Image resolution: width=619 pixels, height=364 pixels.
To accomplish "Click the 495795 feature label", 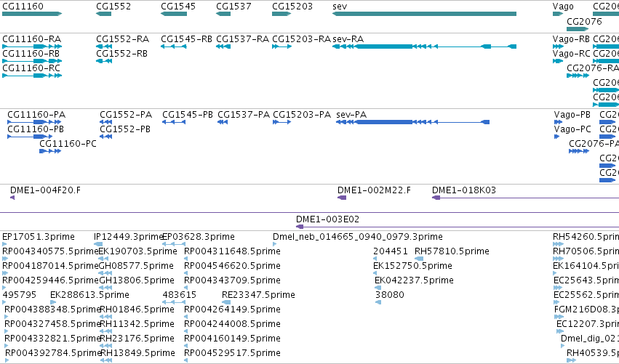I will (x=20, y=295).
